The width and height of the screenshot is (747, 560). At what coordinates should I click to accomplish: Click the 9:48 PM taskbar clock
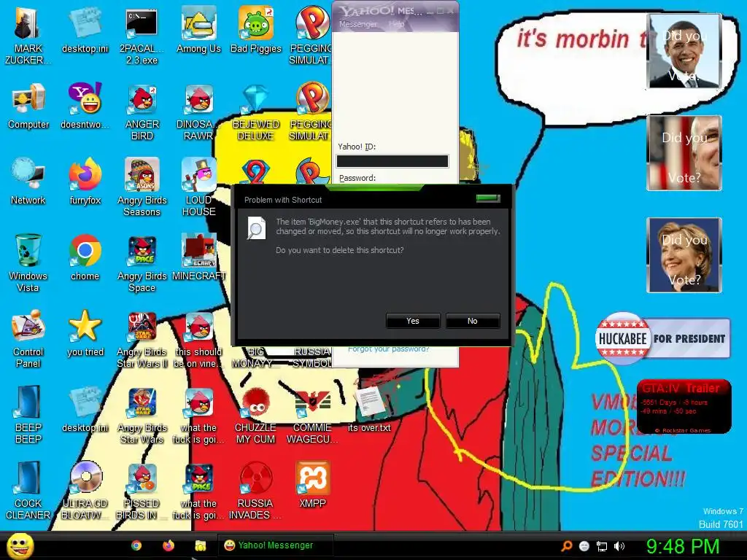[682, 546]
